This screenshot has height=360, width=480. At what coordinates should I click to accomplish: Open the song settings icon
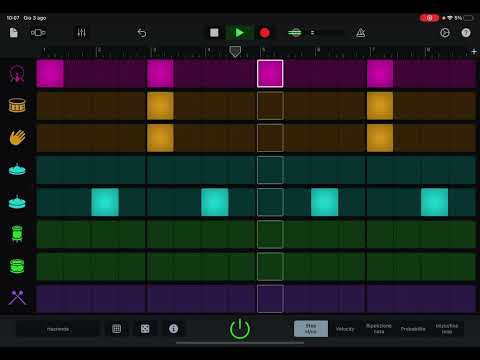pyautogui.click(x=445, y=33)
